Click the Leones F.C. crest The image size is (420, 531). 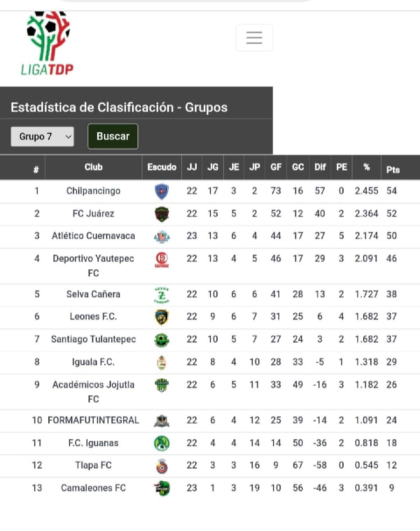click(162, 317)
